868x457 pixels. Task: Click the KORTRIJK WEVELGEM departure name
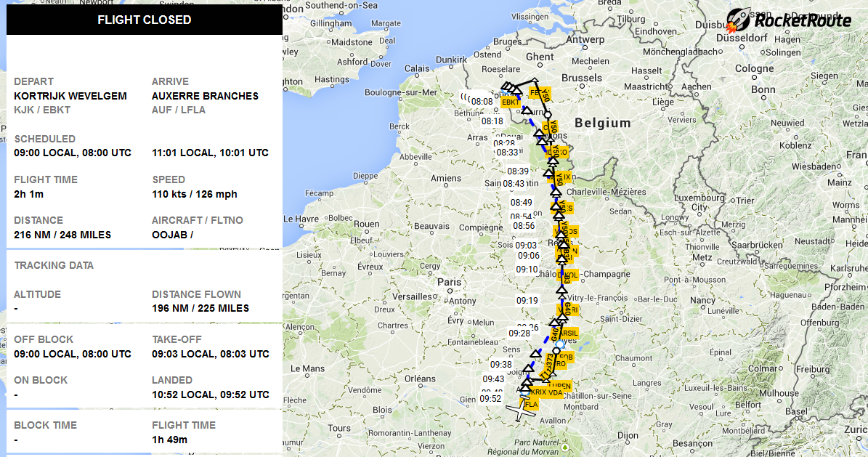[x=70, y=96]
